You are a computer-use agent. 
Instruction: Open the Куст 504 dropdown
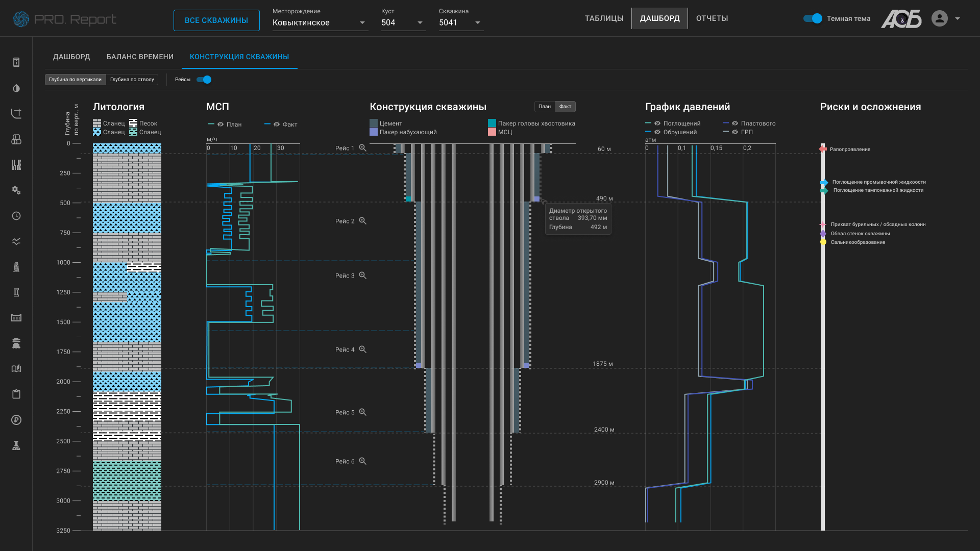[x=403, y=22]
